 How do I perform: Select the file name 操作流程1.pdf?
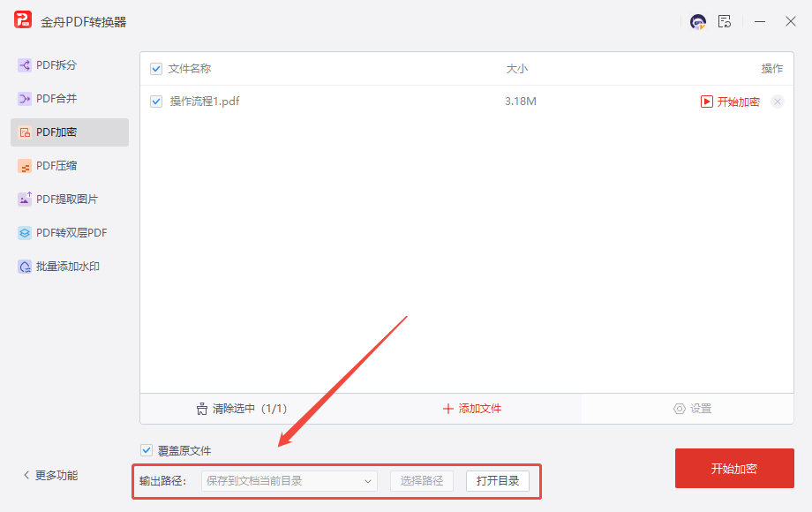click(205, 102)
